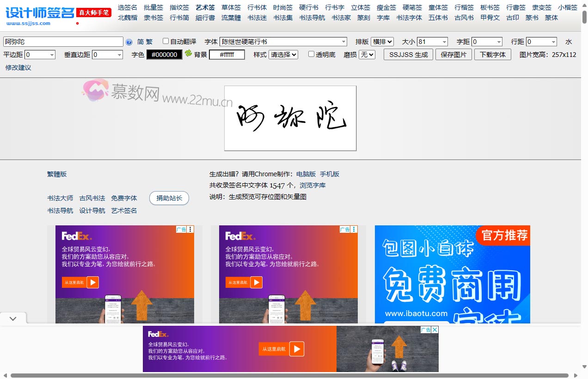
Task: Open the 磨损 wear-level dropdown
Action: point(367,56)
